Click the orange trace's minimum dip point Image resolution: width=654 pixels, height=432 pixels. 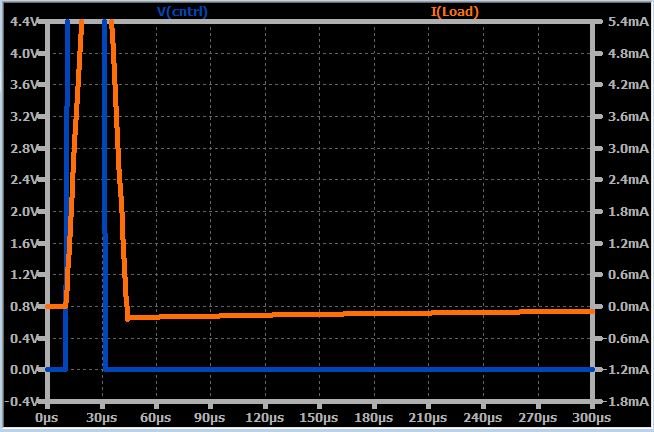[x=129, y=318]
